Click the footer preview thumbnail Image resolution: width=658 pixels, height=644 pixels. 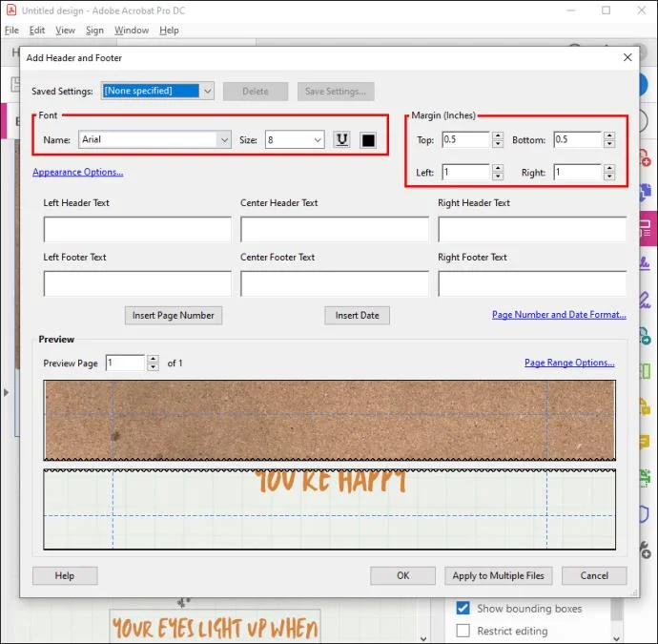tap(329, 509)
